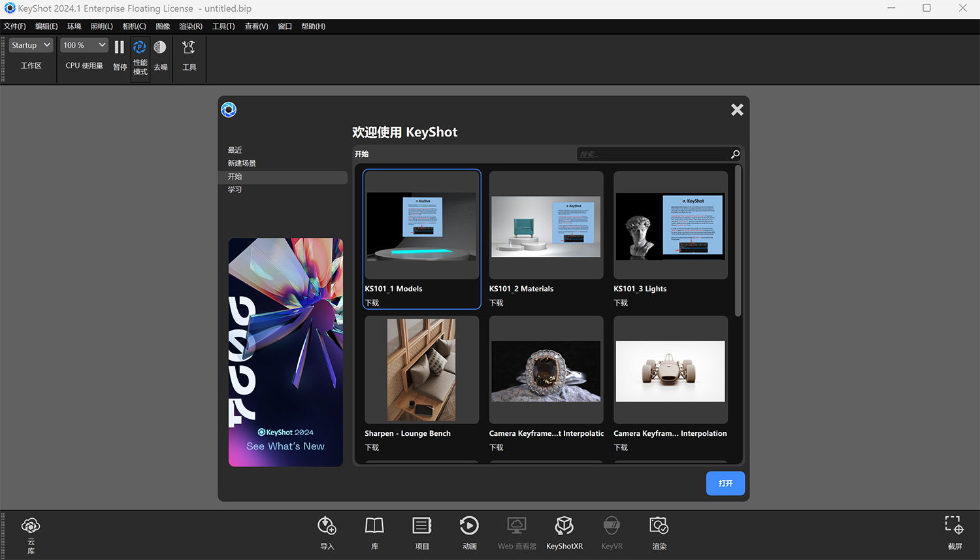
Task: Open the KeyShotXR icon
Action: (x=564, y=526)
